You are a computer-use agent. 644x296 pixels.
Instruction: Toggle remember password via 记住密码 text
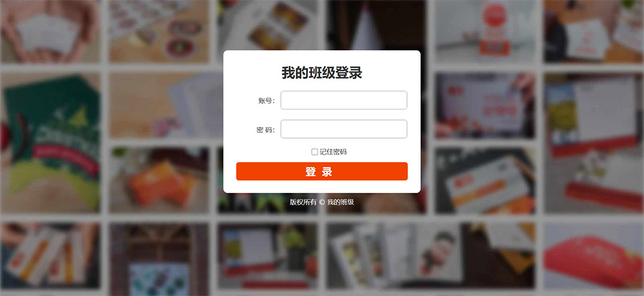tap(333, 152)
